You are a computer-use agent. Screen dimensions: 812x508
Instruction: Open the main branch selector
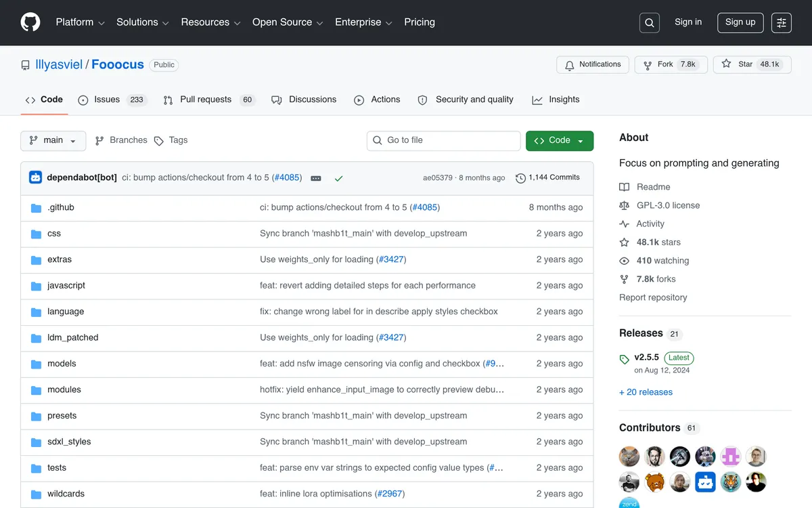pyautogui.click(x=53, y=140)
